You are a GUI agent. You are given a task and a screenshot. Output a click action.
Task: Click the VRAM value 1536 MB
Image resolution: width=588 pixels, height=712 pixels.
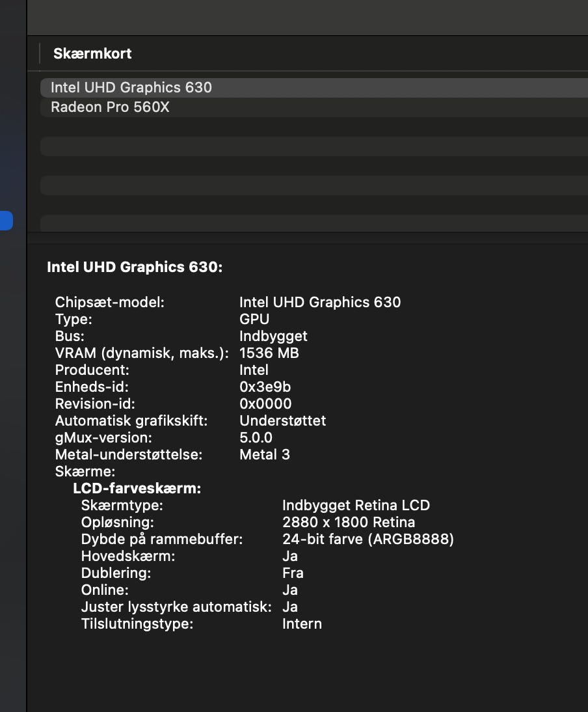269,353
